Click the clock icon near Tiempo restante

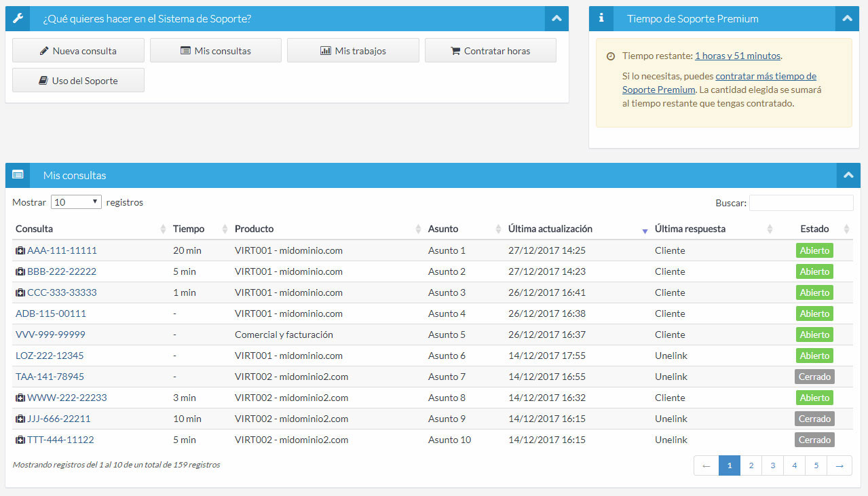coord(611,56)
